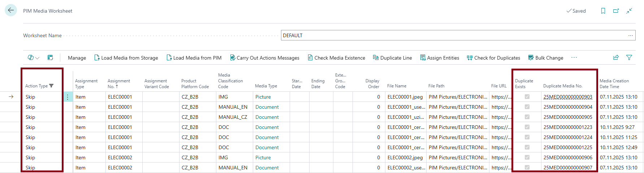Click the back arrow button
The width and height of the screenshot is (644, 173).
point(11,10)
